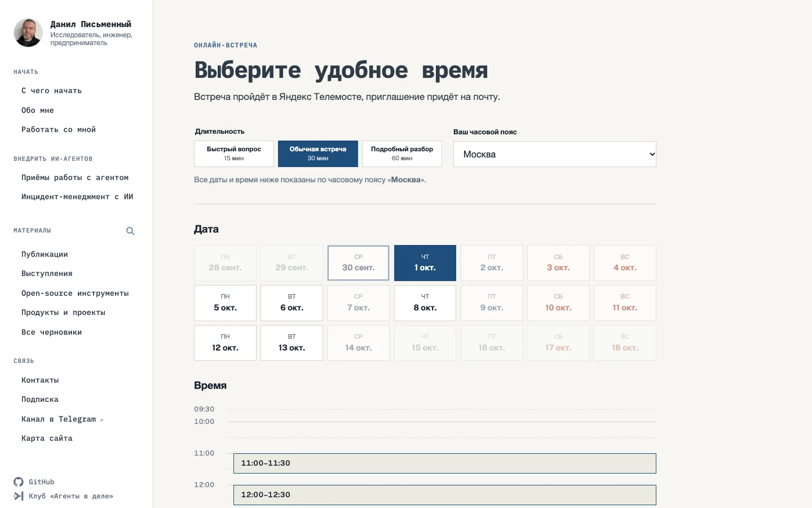Open Open-source инструменты page
The image size is (812, 508).
75,294
